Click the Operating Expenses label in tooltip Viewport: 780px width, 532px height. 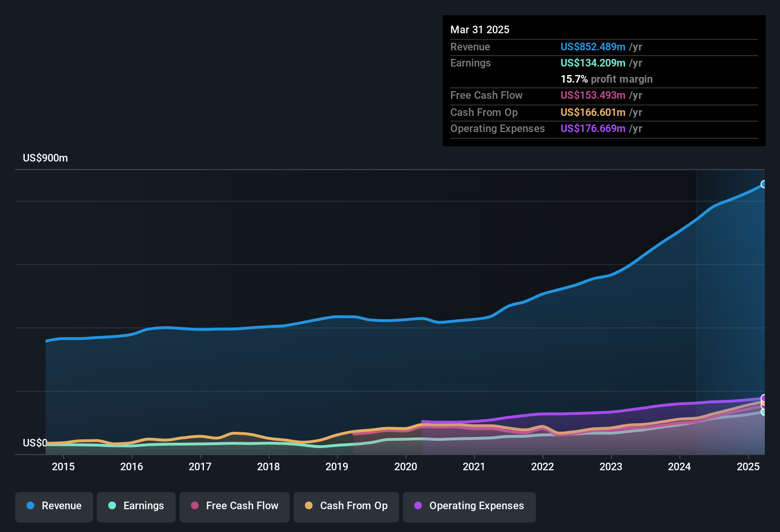point(497,129)
